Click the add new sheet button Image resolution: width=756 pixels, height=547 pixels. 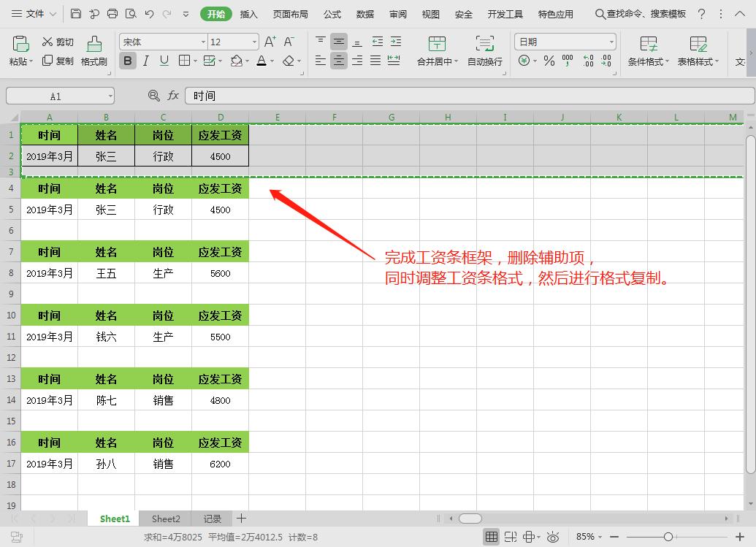[241, 519]
